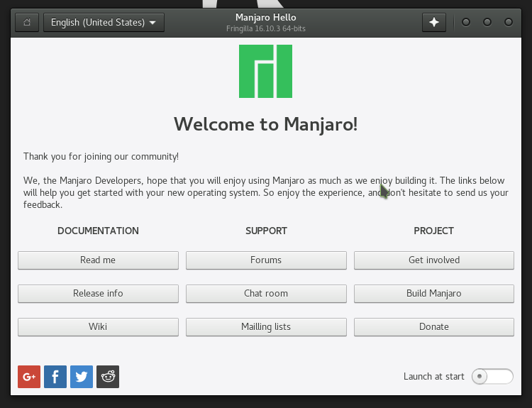Click the DOCUMENTATION heading

tap(98, 231)
